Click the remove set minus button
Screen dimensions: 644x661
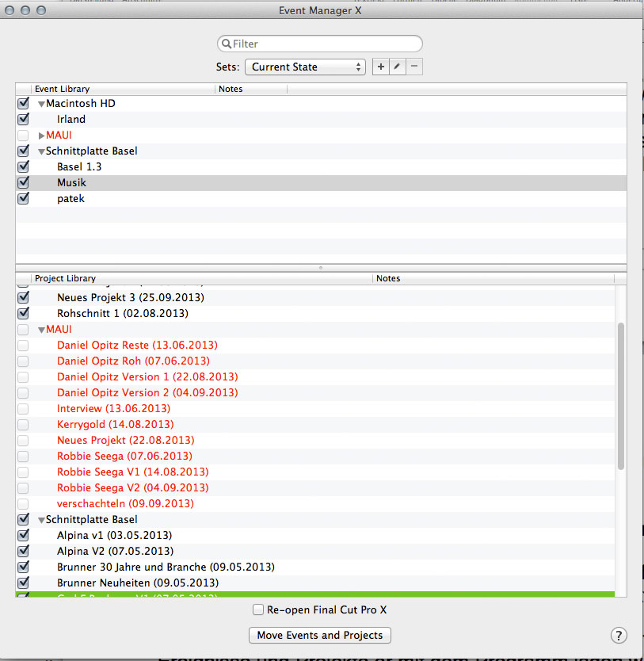(x=414, y=67)
